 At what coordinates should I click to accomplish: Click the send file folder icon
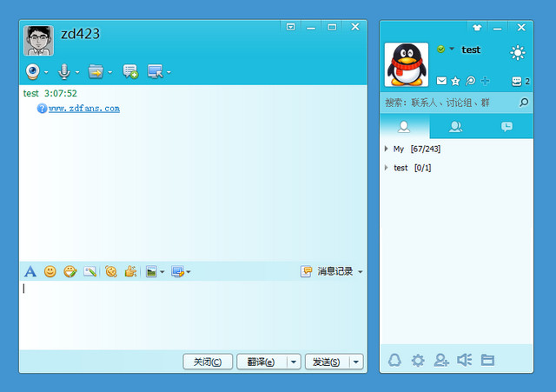click(x=96, y=70)
